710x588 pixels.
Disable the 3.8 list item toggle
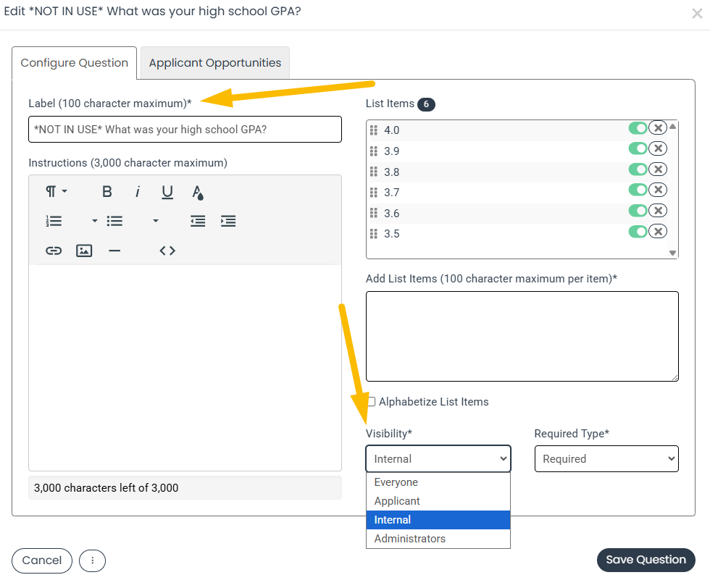[x=638, y=169]
